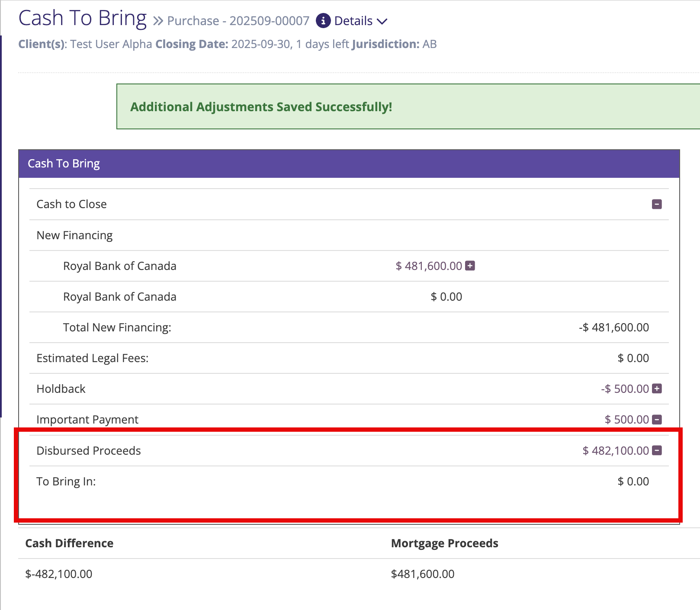Viewport: 700px width, 610px height.
Task: Open the Purchase - 202509-00007 breadcrumb
Action: point(238,21)
